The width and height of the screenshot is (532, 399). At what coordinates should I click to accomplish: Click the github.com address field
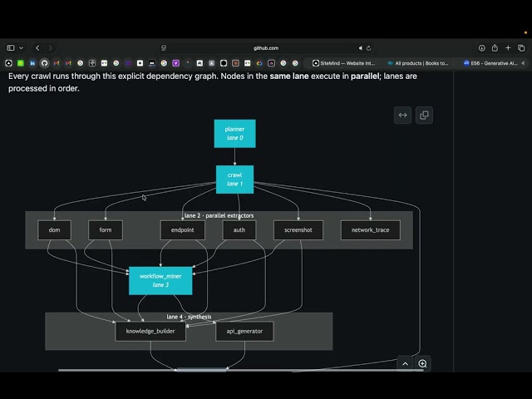[x=266, y=48]
